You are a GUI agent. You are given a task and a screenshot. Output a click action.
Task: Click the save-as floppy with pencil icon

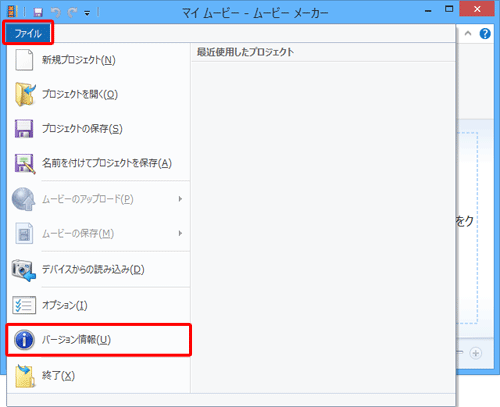[x=25, y=164]
